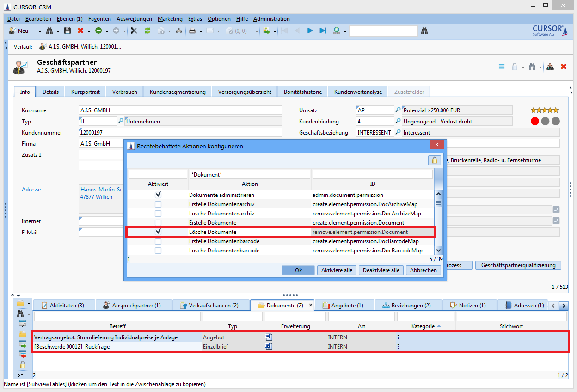Uncheck the 'Dokumente administrieren' checkbox
Screen dimensions: 577x392
158,195
